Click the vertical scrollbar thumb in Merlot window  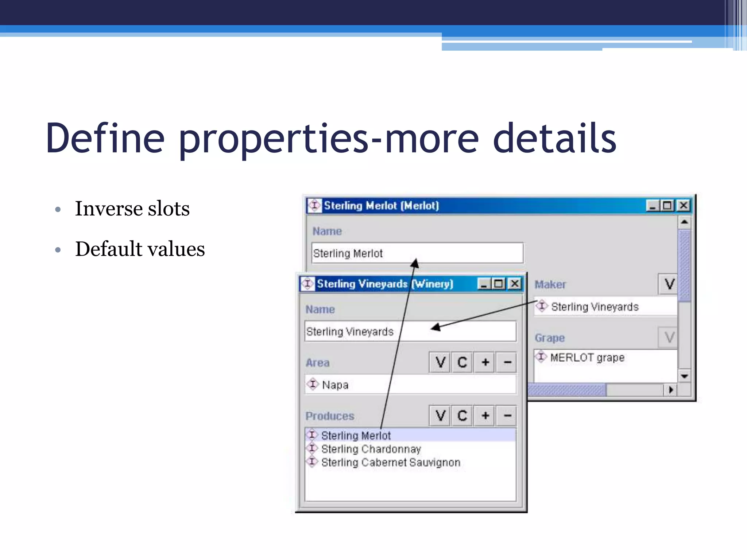(684, 265)
